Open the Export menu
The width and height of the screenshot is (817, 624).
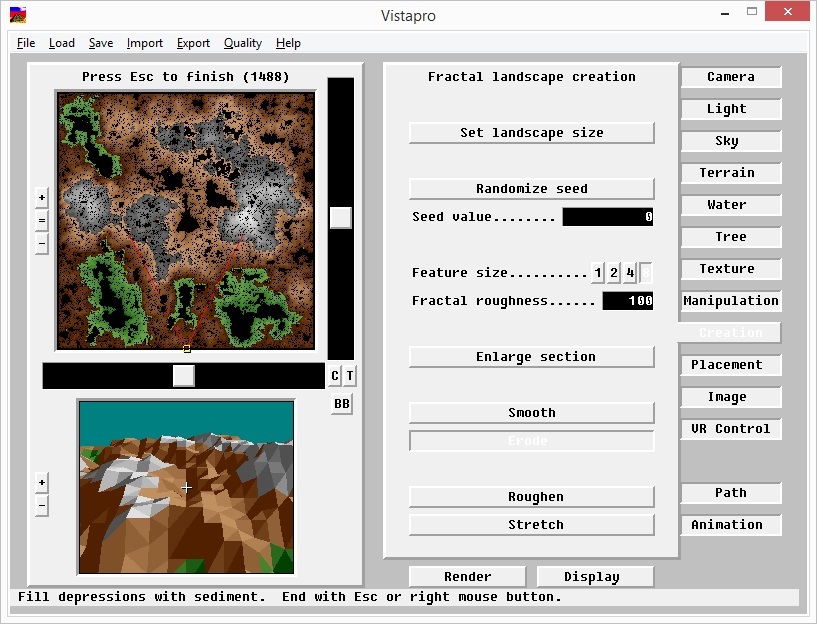(193, 43)
